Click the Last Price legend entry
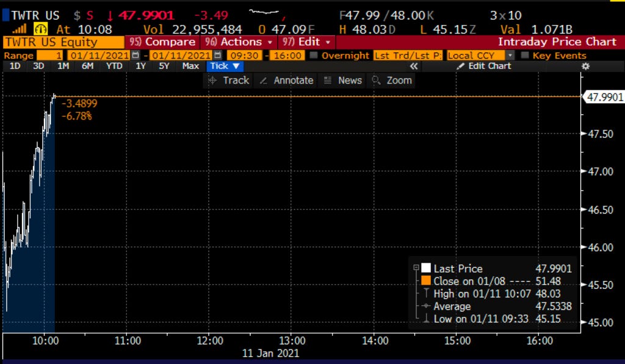 pos(458,268)
